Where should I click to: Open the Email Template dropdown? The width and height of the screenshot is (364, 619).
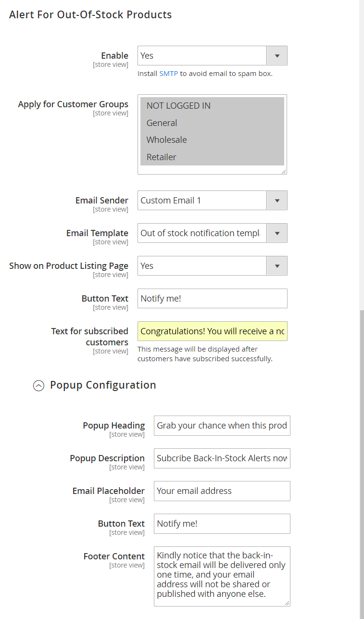click(x=212, y=233)
